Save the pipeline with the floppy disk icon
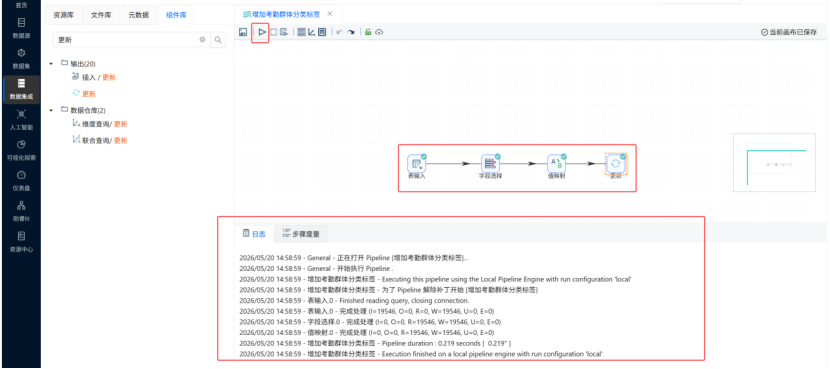The width and height of the screenshot is (830, 369). (243, 32)
